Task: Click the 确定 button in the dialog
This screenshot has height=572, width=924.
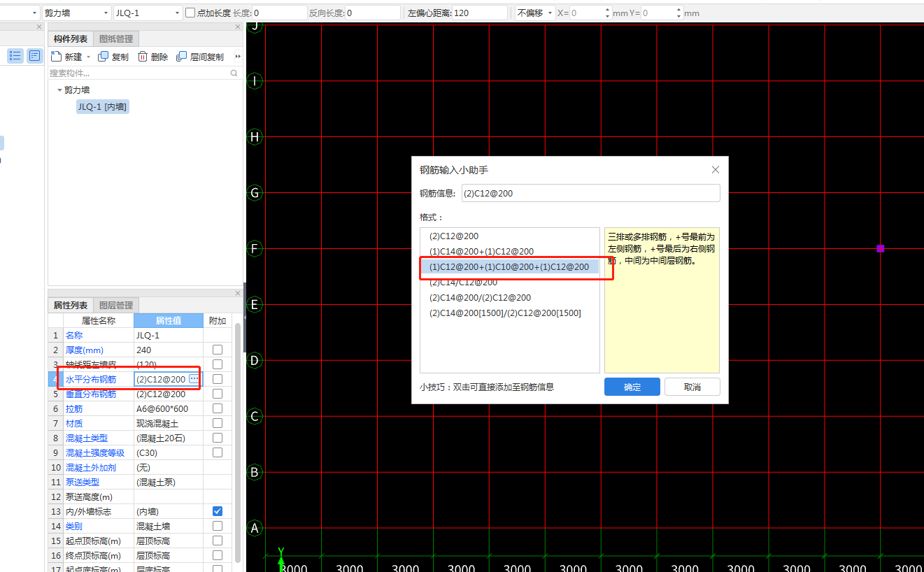Action: click(632, 387)
